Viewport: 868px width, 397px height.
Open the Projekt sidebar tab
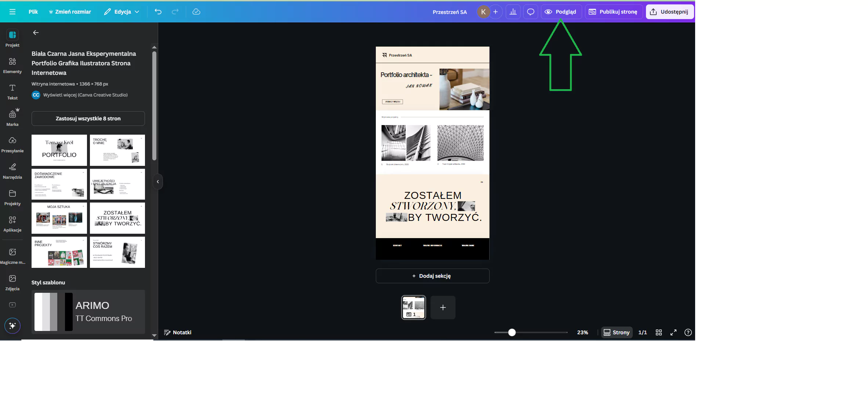pos(12,39)
